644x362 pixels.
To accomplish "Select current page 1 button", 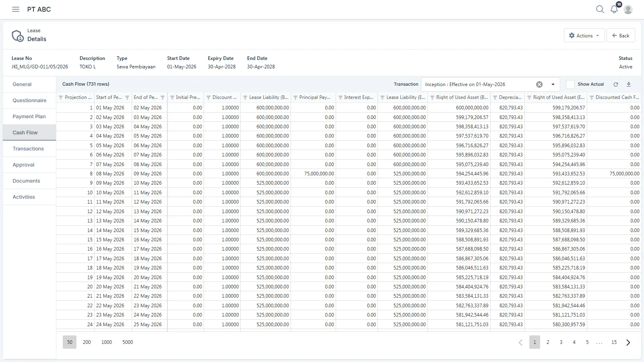I will [x=535, y=342].
